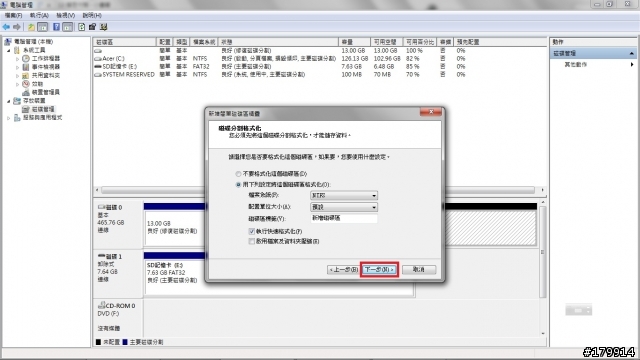Collapse the 系統工具 tree node
This screenshot has height=360, width=640.
pyautogui.click(x=9, y=50)
